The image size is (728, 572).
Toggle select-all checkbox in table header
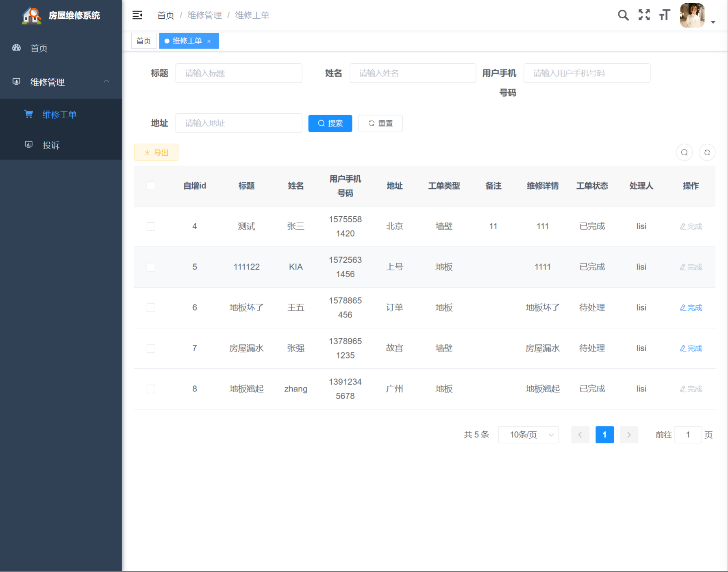click(151, 186)
